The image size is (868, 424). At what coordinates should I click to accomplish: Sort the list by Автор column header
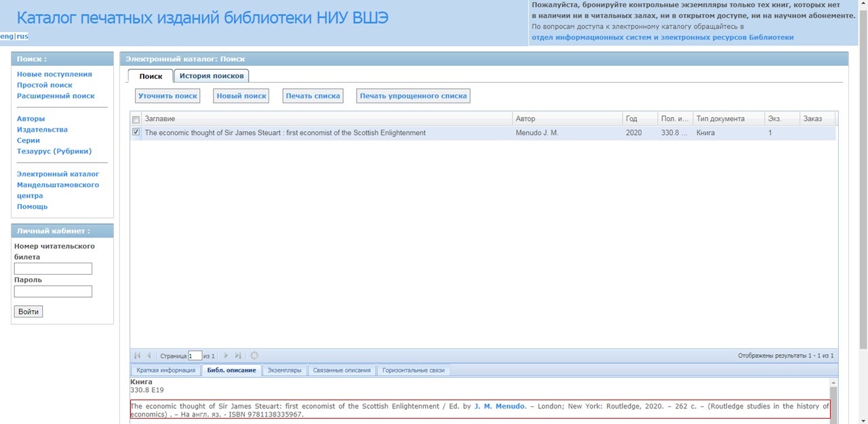point(566,119)
